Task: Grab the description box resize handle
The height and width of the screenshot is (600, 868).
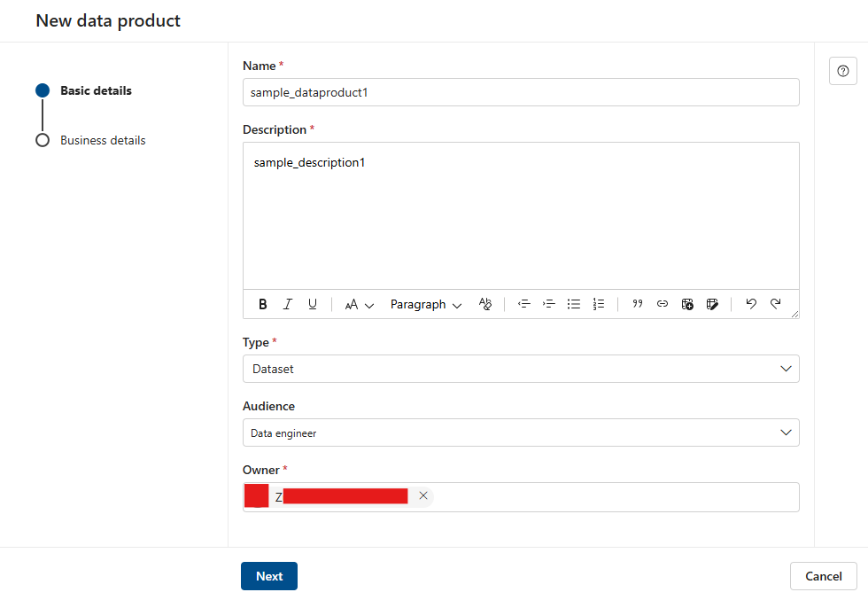Action: pyautogui.click(x=795, y=314)
